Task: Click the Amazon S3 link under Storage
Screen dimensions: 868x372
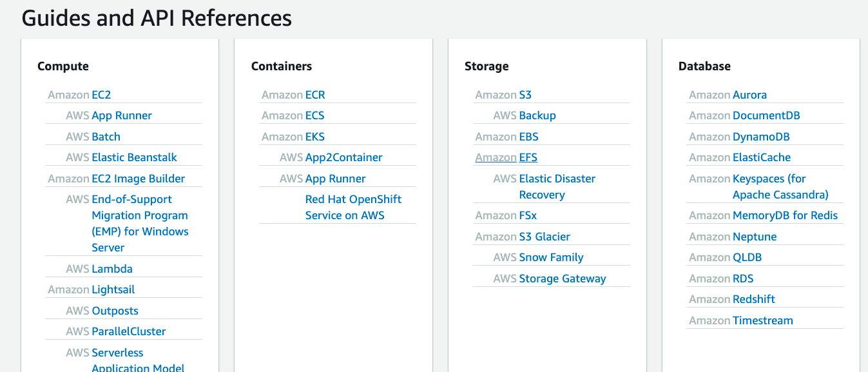Action: point(525,95)
